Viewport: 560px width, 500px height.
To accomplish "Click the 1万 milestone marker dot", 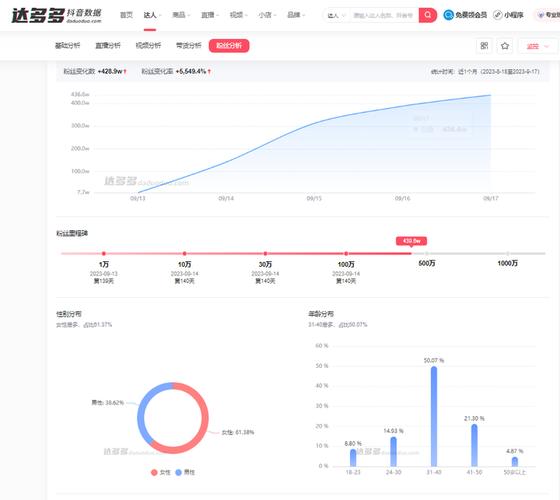I will [104, 254].
